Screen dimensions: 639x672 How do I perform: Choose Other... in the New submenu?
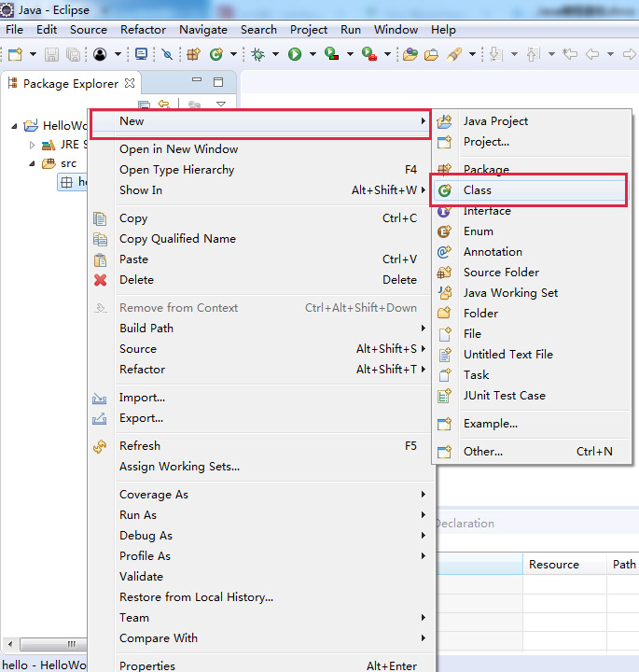tap(530, 452)
